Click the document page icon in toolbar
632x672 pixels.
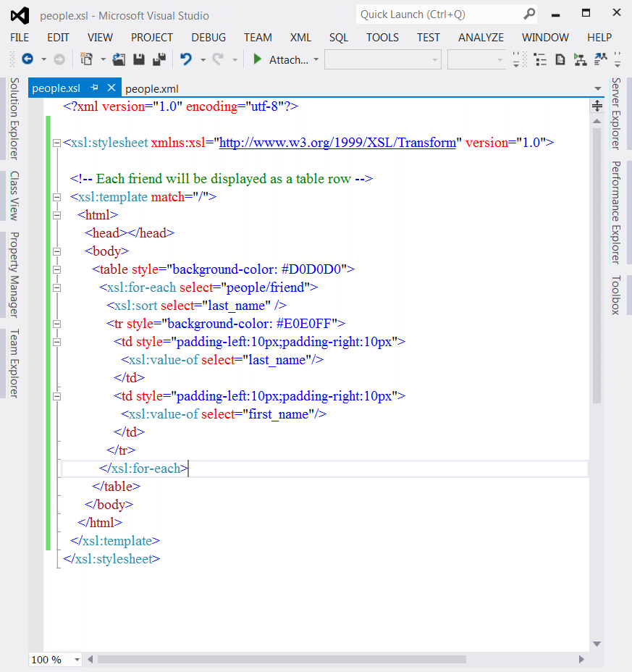point(560,59)
